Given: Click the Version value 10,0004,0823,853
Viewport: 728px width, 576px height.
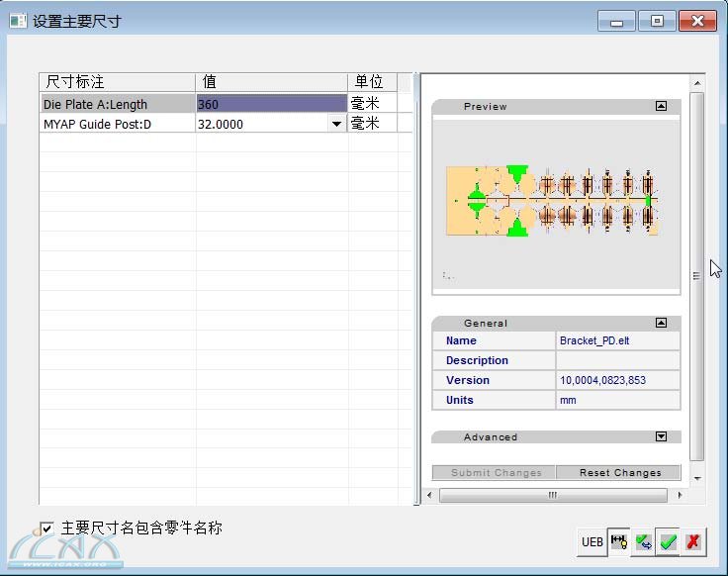Looking at the screenshot, I should (617, 380).
